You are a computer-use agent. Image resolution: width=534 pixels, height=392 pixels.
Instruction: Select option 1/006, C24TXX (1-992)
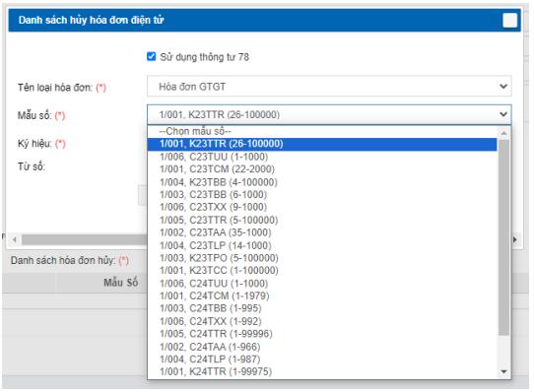click(x=322, y=321)
